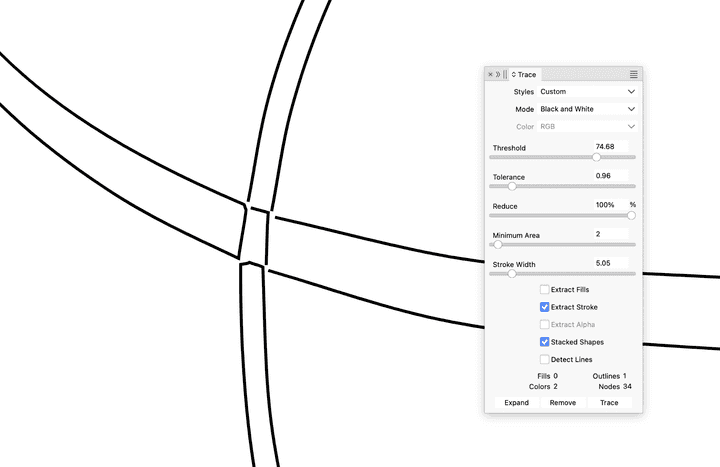Screen dimensions: 720x467
Task: Toggle the Extract Alpha checkbox
Action: [x=544, y=324]
